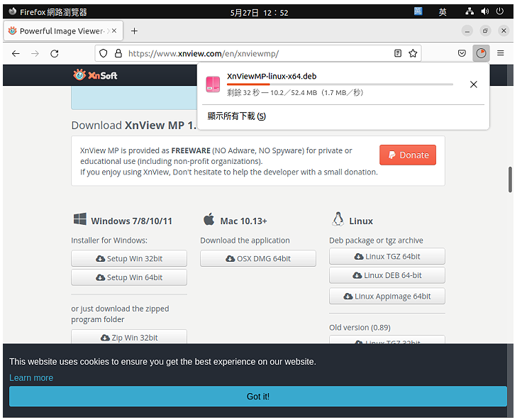Download Linux TGZ 64bit

pos(387,256)
